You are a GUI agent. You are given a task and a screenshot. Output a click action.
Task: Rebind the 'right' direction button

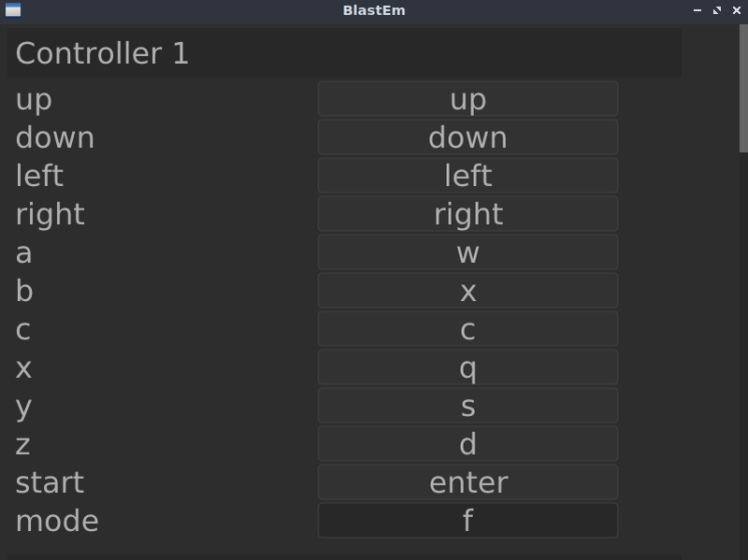click(x=467, y=214)
